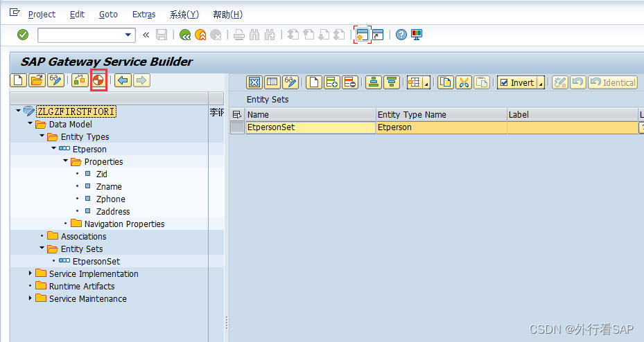Open the command field dropdown arrow
644x342 pixels.
[x=128, y=35]
